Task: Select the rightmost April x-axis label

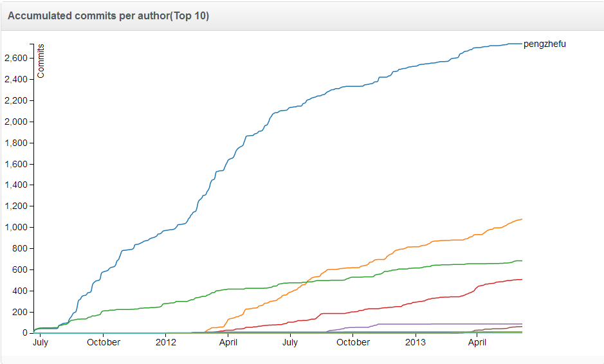Action: coord(477,343)
